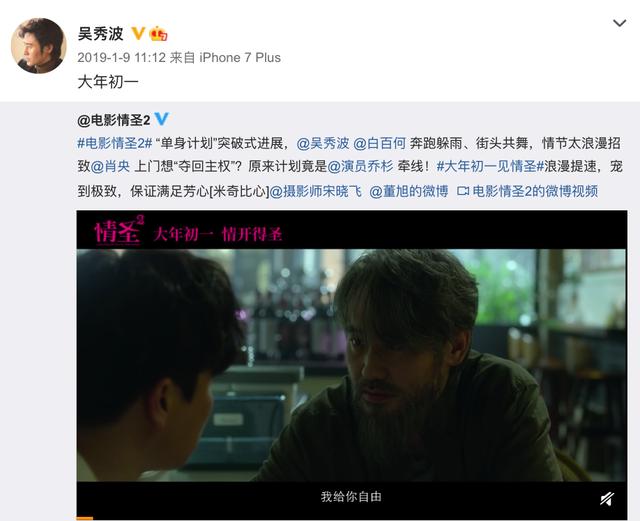Open the 吴秀波 username link
Screen dimensions: 640x521
(x=100, y=33)
